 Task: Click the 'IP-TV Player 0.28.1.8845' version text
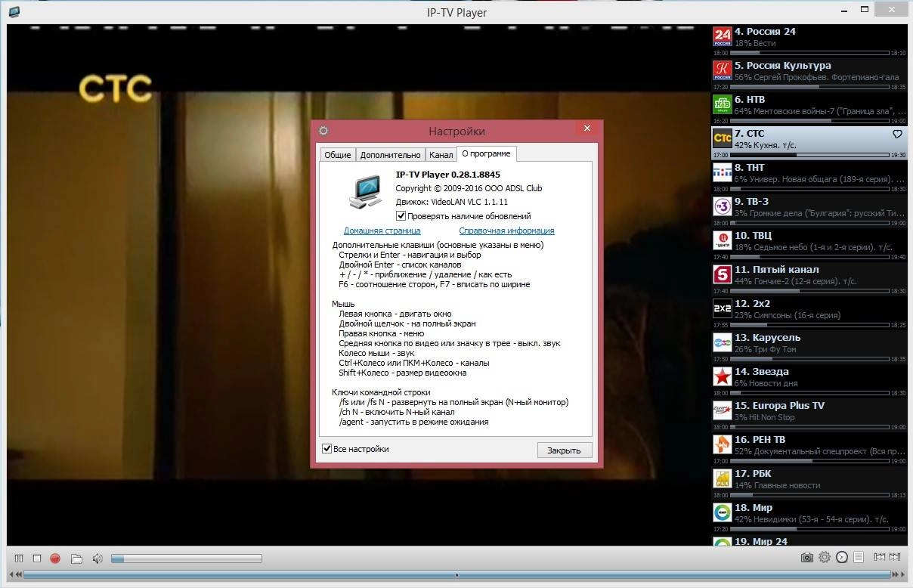point(448,175)
